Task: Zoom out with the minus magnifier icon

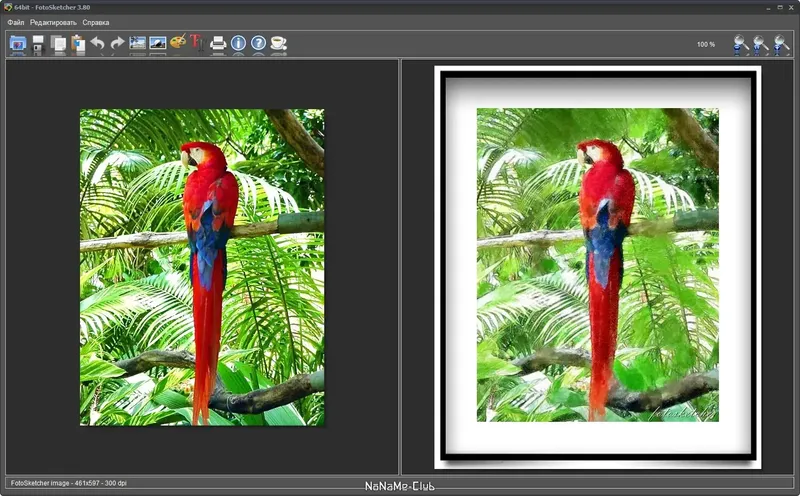Action: [x=741, y=44]
